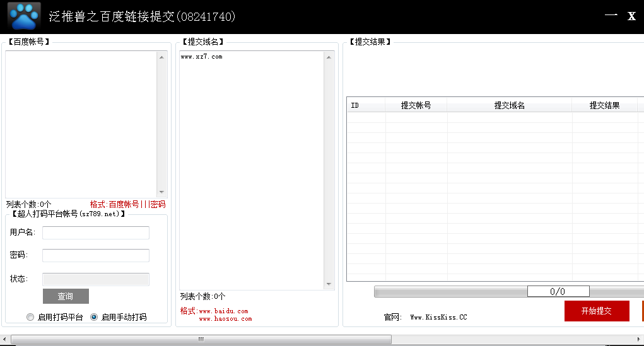Click the 状态 read-only field
The image size is (644, 346).
point(96,279)
